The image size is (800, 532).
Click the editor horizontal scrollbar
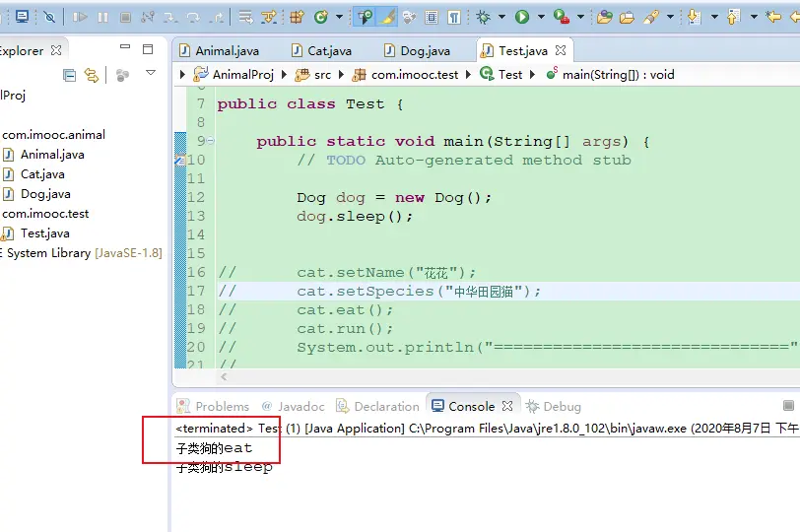[493, 376]
